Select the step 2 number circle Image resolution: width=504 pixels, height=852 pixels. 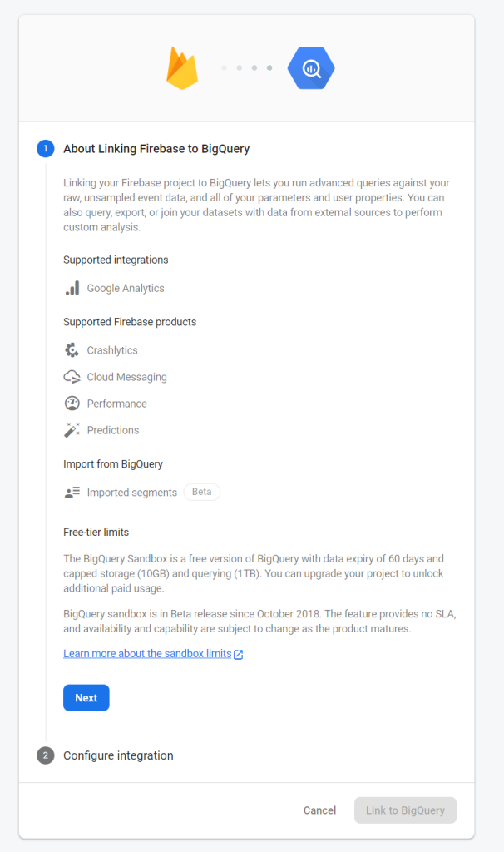45,755
